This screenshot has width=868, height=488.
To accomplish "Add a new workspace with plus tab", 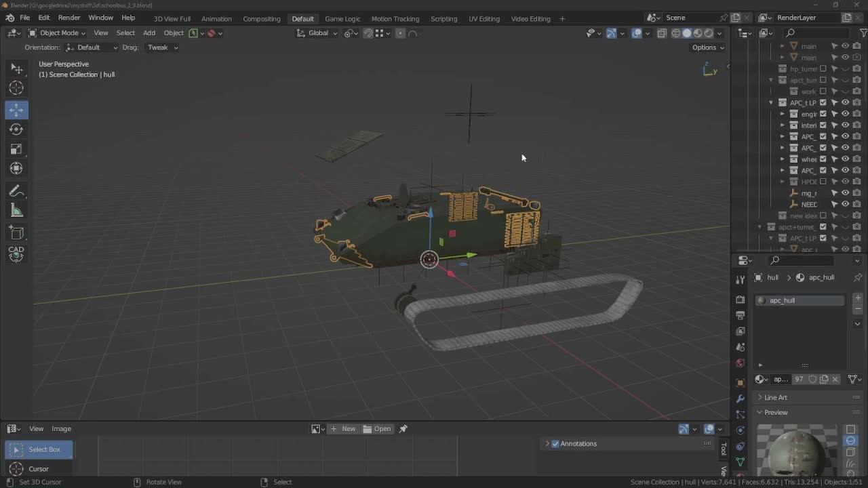I will coord(562,19).
